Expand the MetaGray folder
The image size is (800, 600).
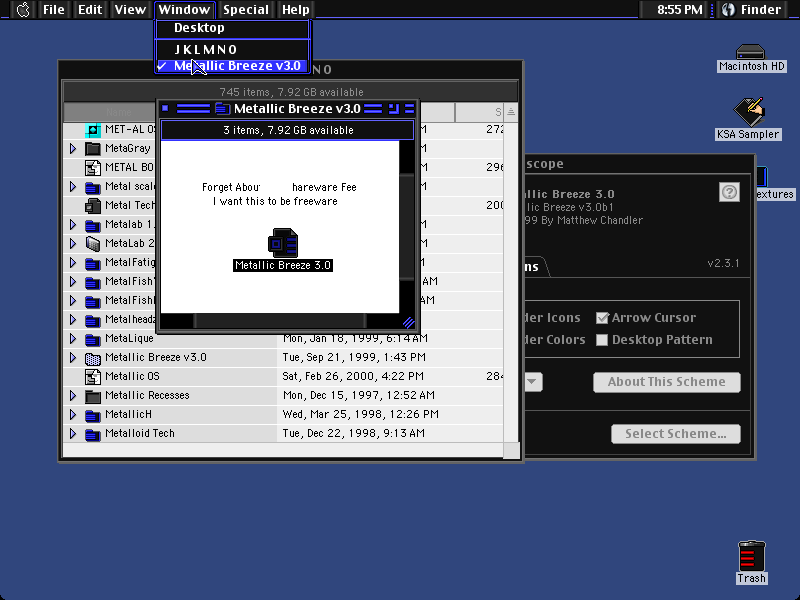pos(72,148)
